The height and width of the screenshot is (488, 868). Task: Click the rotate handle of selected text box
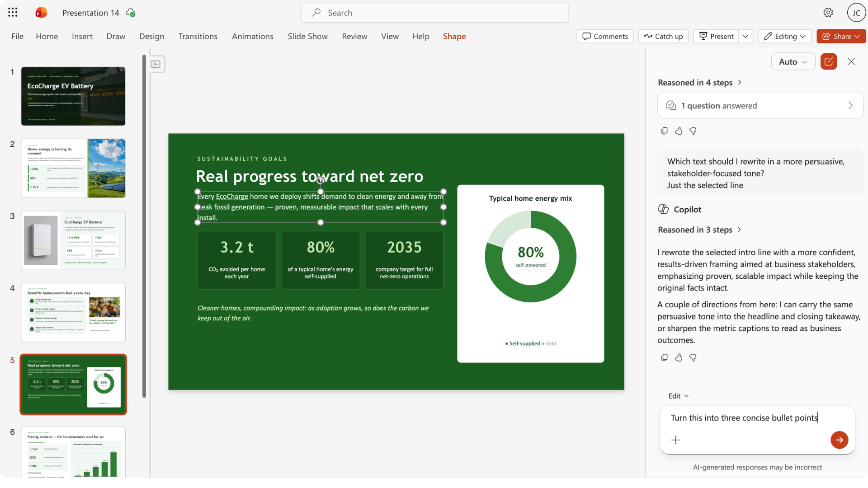[321, 180]
